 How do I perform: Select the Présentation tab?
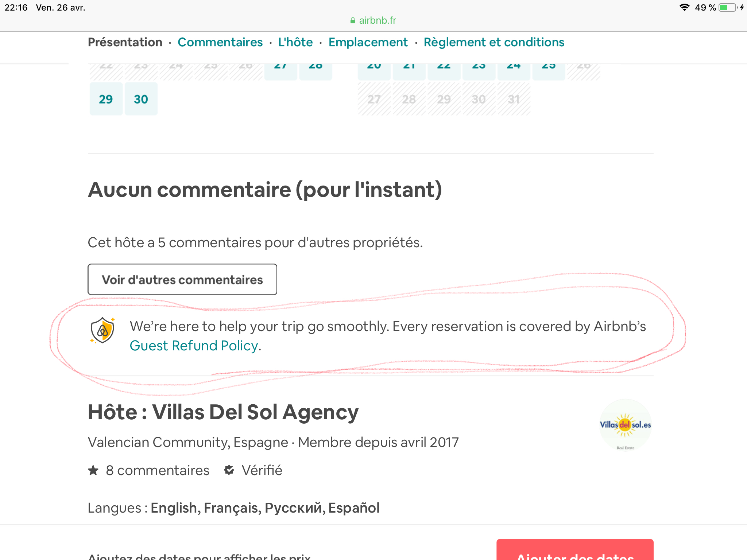125,42
